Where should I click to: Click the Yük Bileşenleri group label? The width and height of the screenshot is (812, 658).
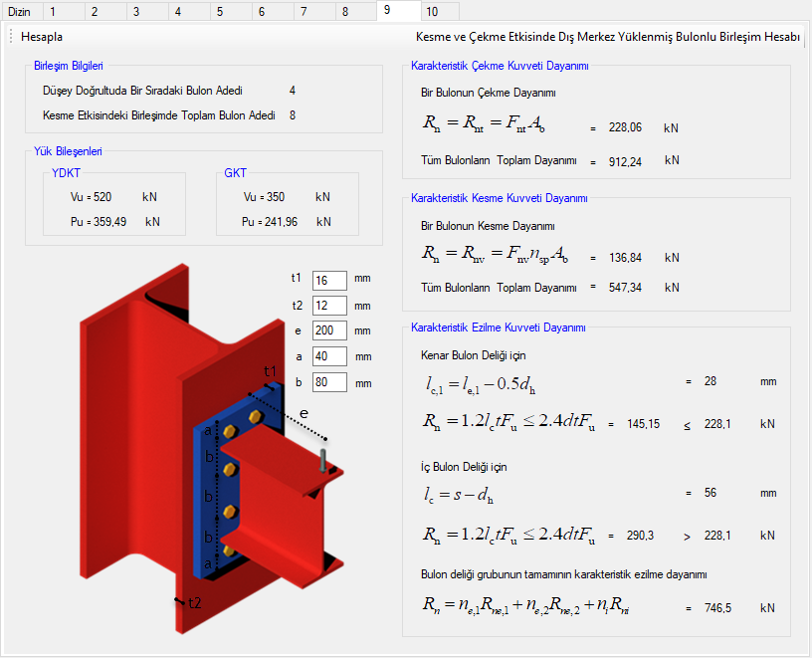click(x=68, y=151)
